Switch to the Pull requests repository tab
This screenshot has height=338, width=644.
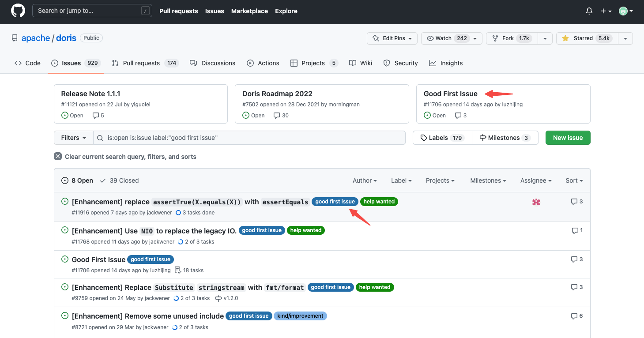pos(145,63)
